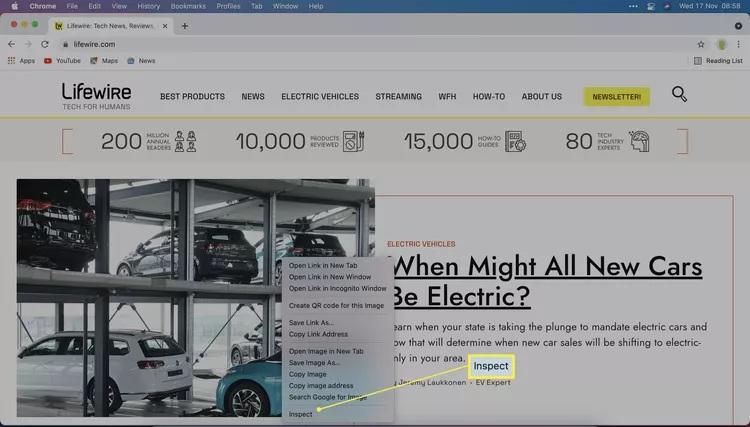Open the Edit menu in menu bar
Image resolution: width=750 pixels, height=427 pixels.
point(95,6)
